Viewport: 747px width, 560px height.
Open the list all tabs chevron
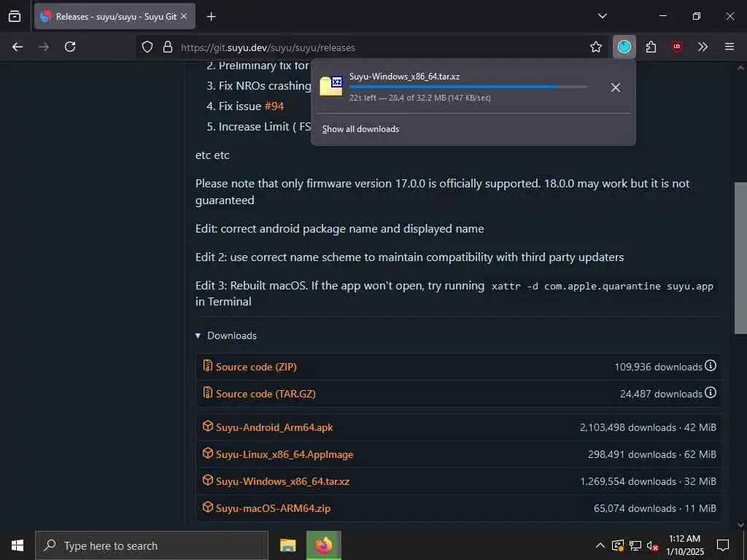[x=602, y=16]
